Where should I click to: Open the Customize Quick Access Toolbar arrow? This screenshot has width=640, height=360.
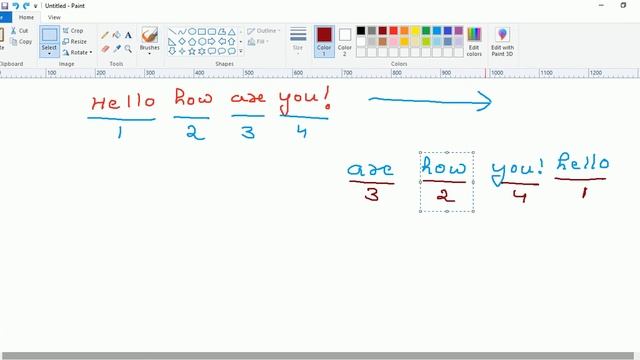click(36, 6)
